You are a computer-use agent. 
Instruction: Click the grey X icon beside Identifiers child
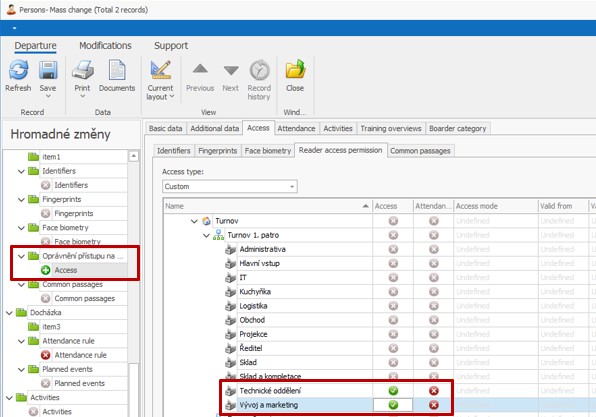point(46,185)
